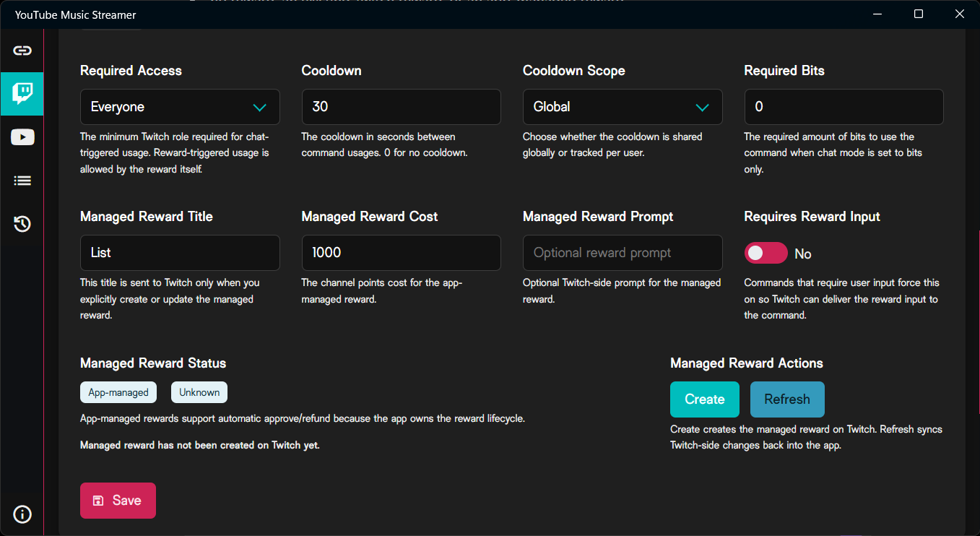The image size is (980, 536).
Task: Open the Required Access dropdown
Action: 180,107
